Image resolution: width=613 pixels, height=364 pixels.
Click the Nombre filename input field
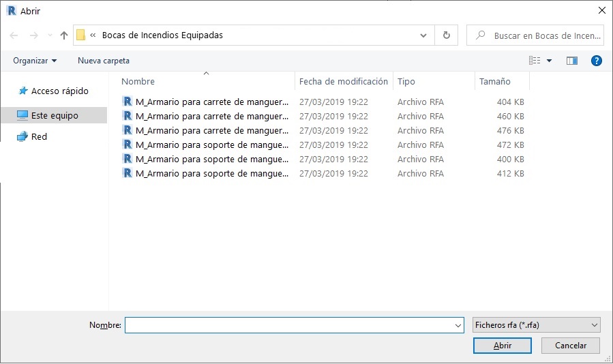coord(290,326)
